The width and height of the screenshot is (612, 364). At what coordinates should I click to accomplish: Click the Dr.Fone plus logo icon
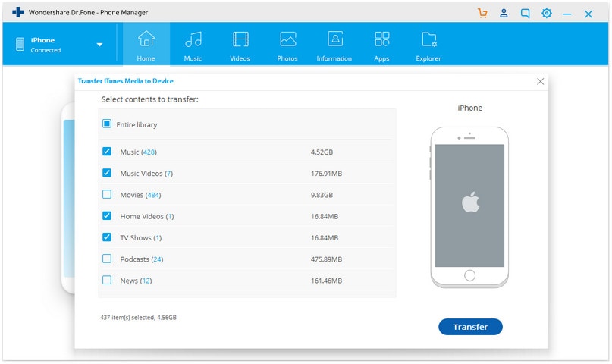coord(18,12)
